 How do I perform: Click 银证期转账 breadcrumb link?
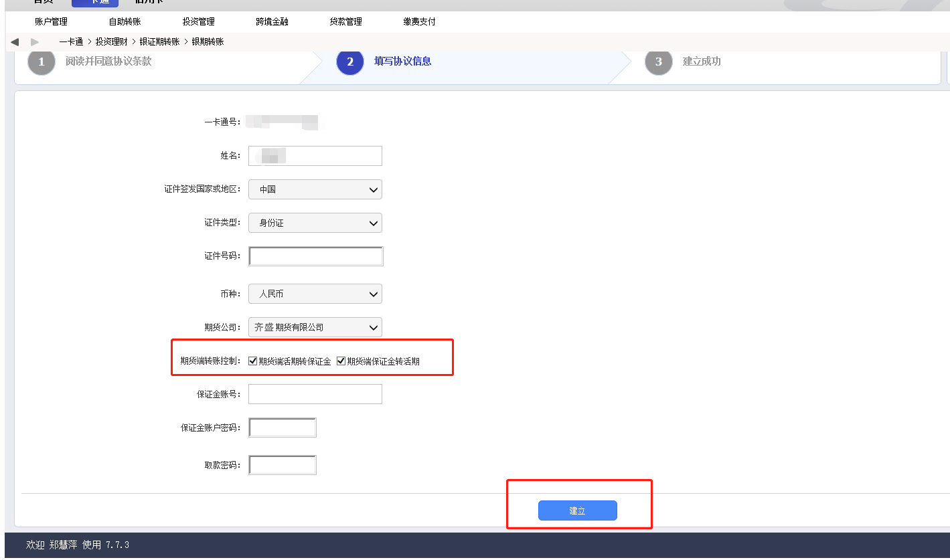(x=159, y=41)
